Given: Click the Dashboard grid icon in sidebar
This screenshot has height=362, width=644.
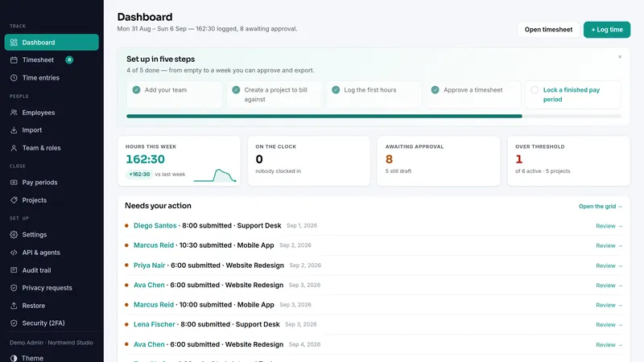Looking at the screenshot, I should [14, 43].
